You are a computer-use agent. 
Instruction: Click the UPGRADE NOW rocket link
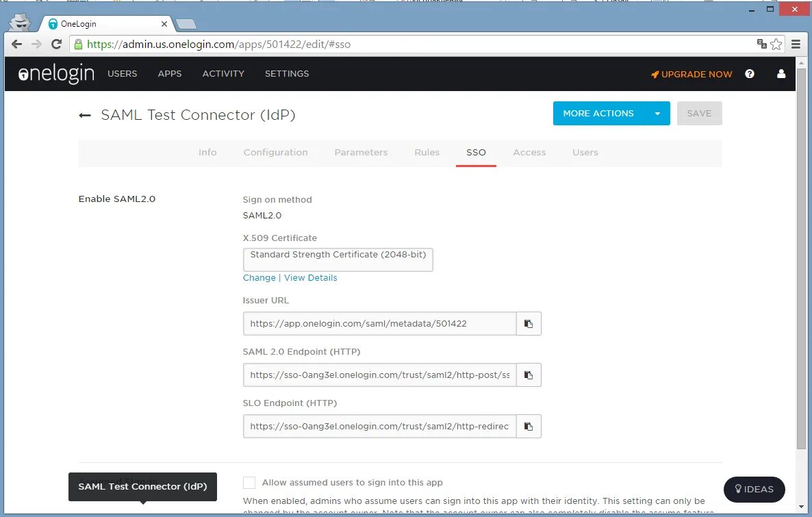pyautogui.click(x=692, y=74)
